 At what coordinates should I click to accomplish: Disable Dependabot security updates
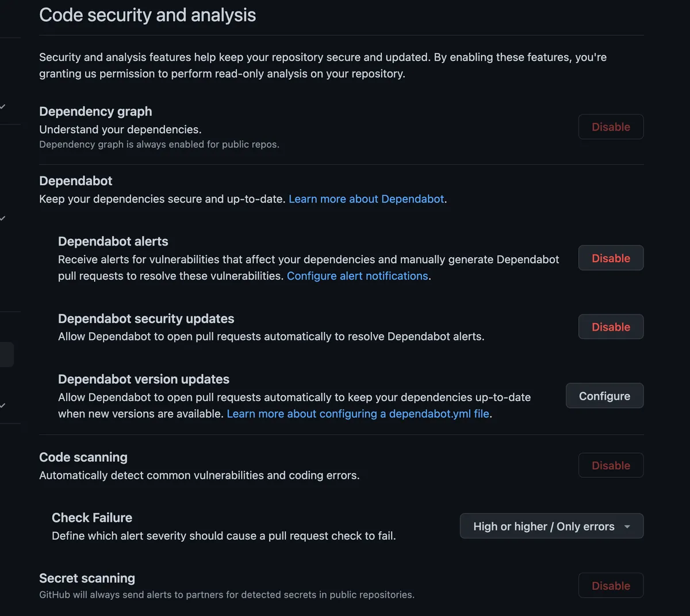click(611, 327)
